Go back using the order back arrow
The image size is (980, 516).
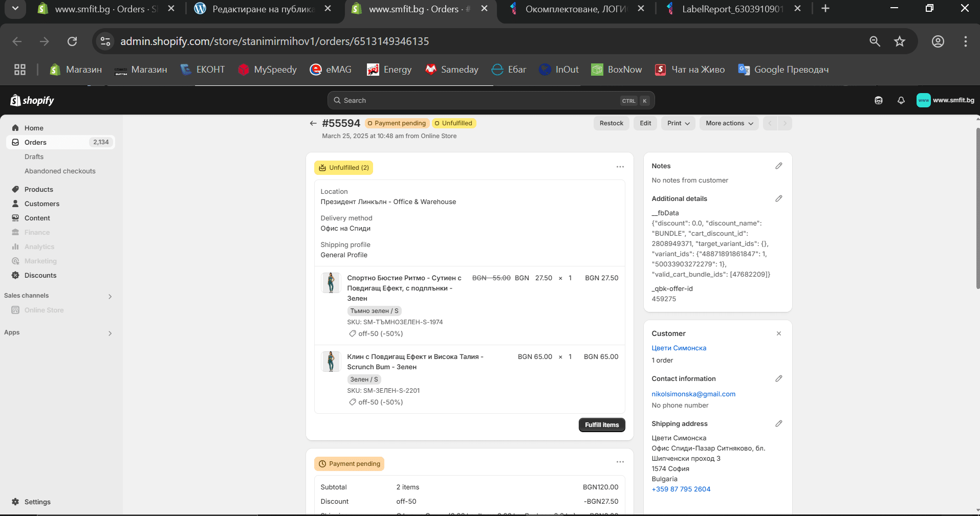point(313,123)
